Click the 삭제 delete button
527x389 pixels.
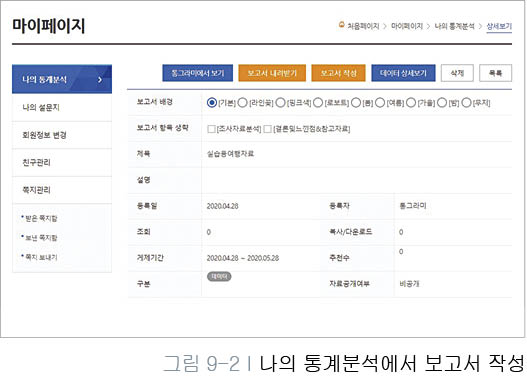point(457,73)
